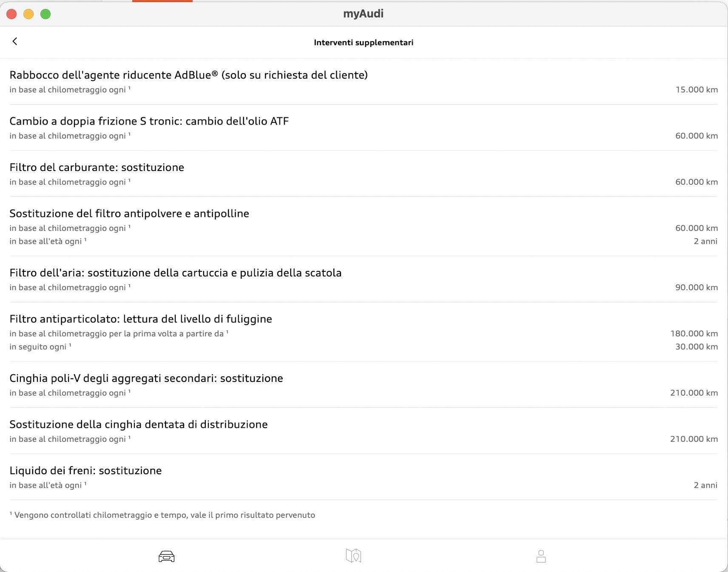Select Filtro dell'aria cartuccia item
This screenshot has height=572, width=728.
pyautogui.click(x=364, y=279)
